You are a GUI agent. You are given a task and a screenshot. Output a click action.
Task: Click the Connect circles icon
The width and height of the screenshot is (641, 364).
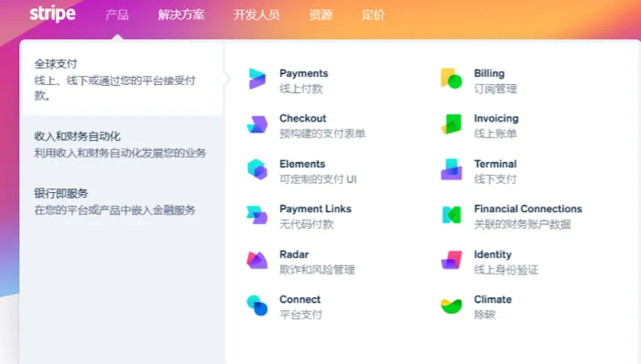click(257, 305)
